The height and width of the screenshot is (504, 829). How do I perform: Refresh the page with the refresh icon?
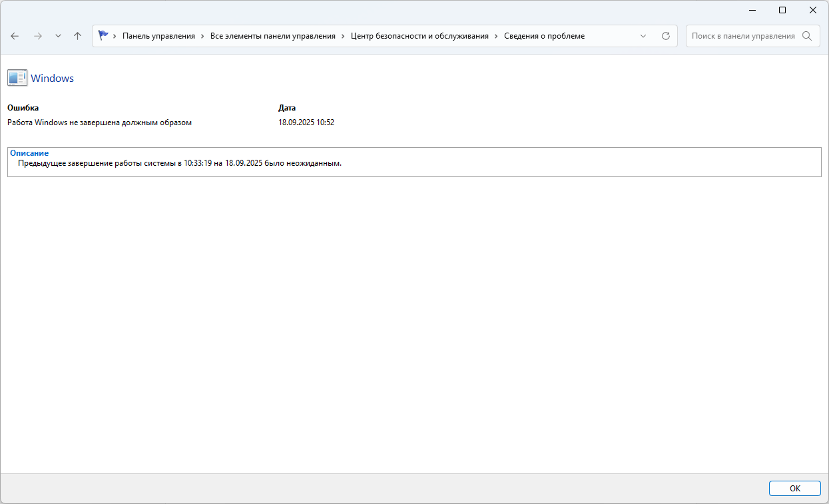(x=665, y=36)
